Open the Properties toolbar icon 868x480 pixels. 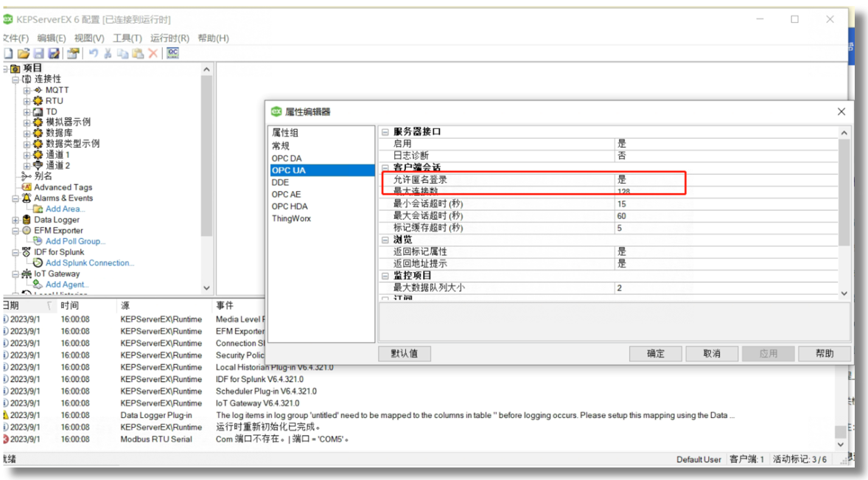72,53
